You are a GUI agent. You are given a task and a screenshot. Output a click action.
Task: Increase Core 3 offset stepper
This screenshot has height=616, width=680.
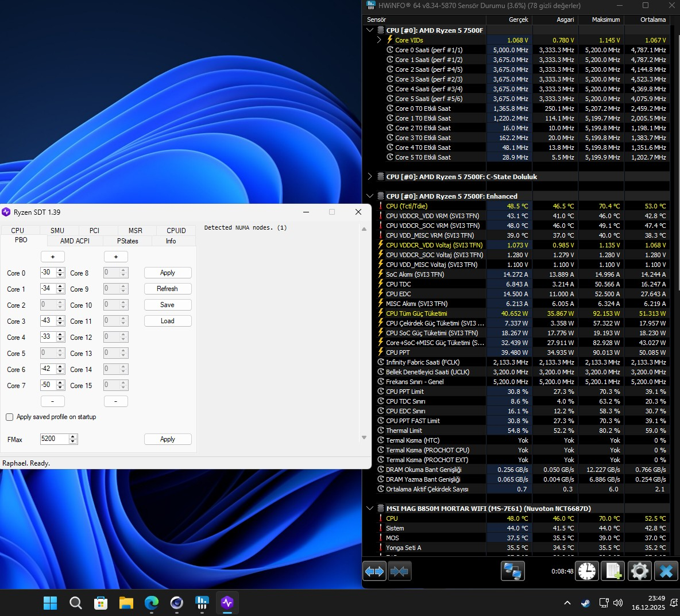tap(60, 318)
